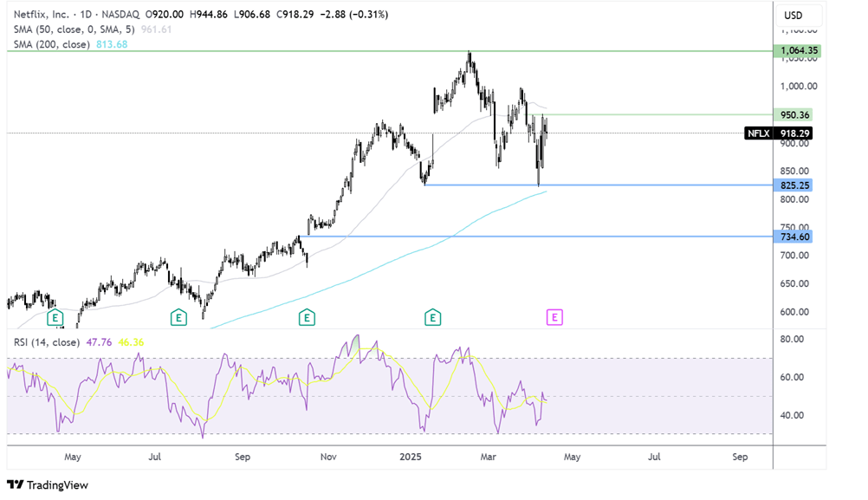Screen dimensions: 868x500
Task: Select the SMA 200 indicator legend
Action: click(51, 44)
